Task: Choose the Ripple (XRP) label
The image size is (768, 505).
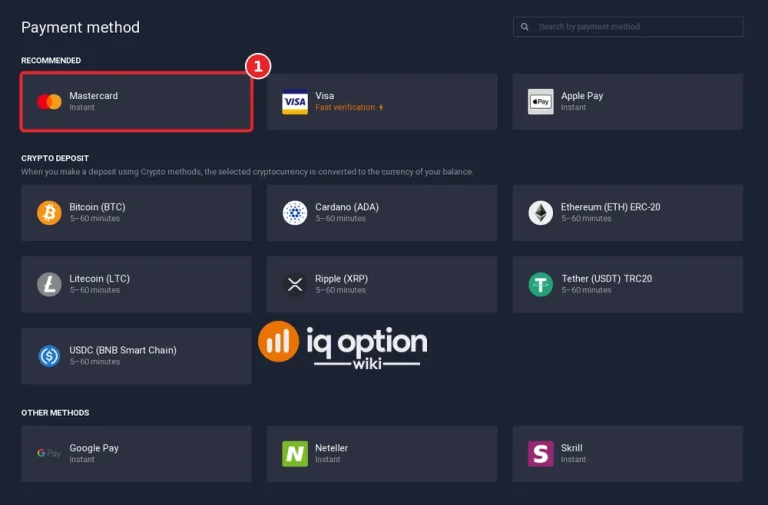Action: pyautogui.click(x=341, y=278)
